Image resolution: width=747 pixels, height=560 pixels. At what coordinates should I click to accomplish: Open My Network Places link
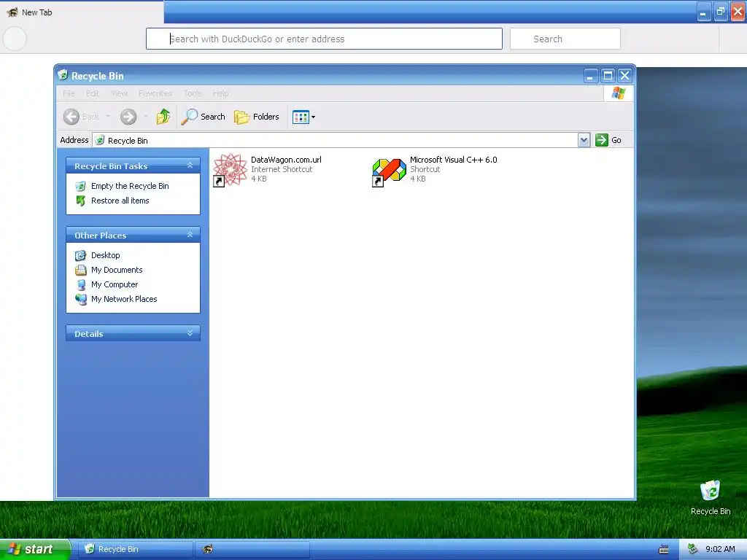124,299
